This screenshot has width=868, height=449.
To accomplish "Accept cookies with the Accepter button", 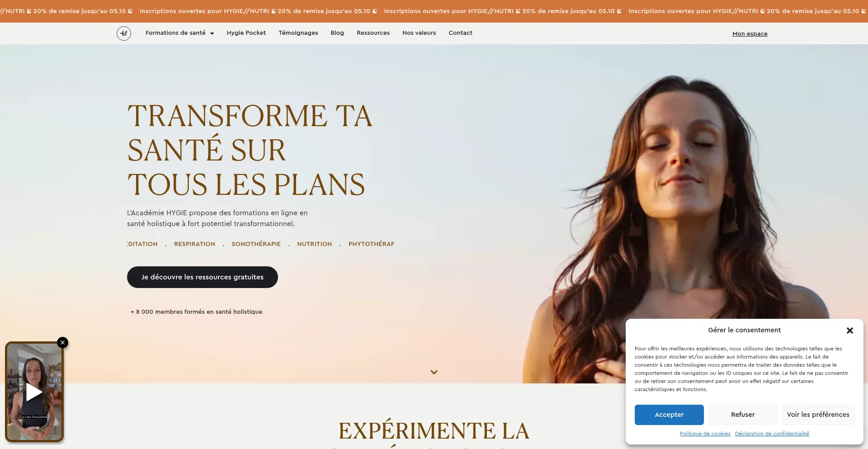I will tap(669, 415).
